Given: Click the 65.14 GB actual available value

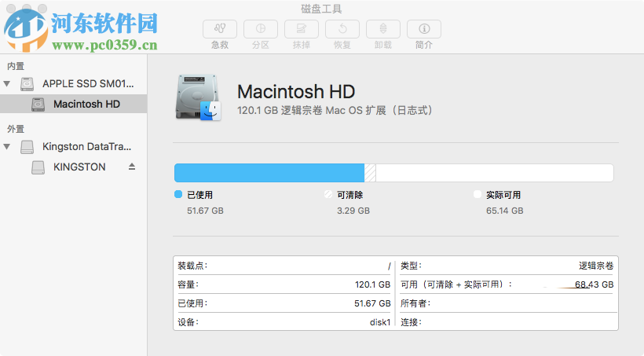Looking at the screenshot, I should tap(505, 211).
